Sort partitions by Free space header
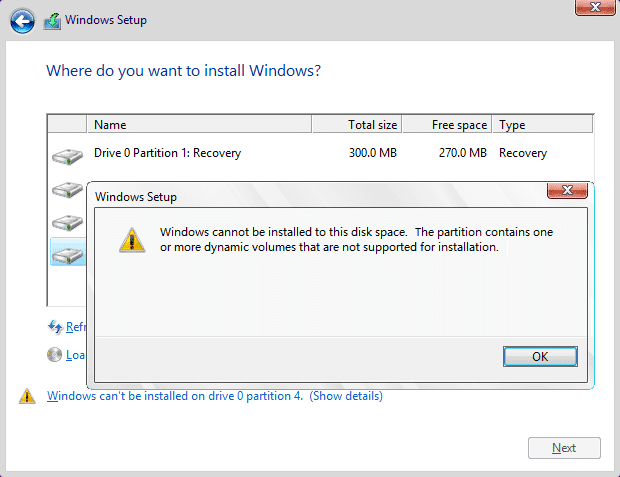620x477 pixels. tap(448, 125)
